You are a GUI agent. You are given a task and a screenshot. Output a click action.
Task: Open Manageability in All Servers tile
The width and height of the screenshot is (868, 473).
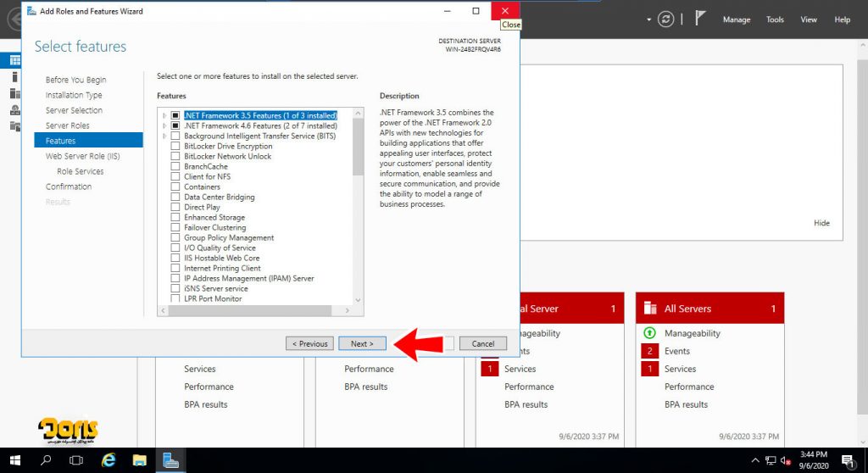pyautogui.click(x=692, y=333)
